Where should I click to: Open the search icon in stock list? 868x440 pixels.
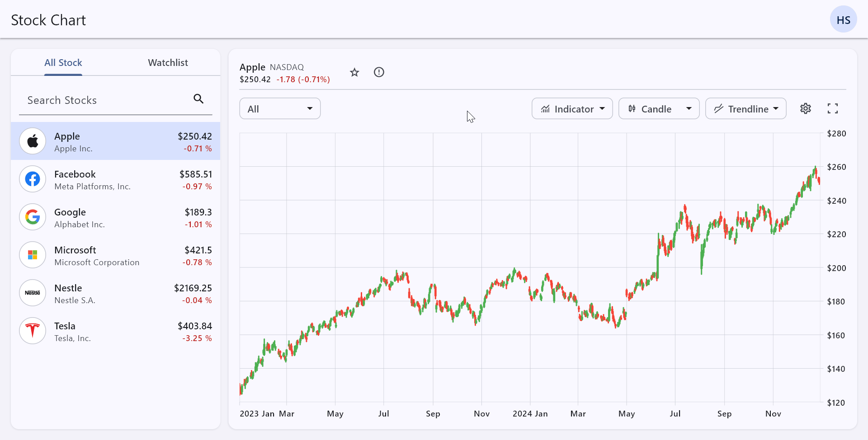point(198,98)
